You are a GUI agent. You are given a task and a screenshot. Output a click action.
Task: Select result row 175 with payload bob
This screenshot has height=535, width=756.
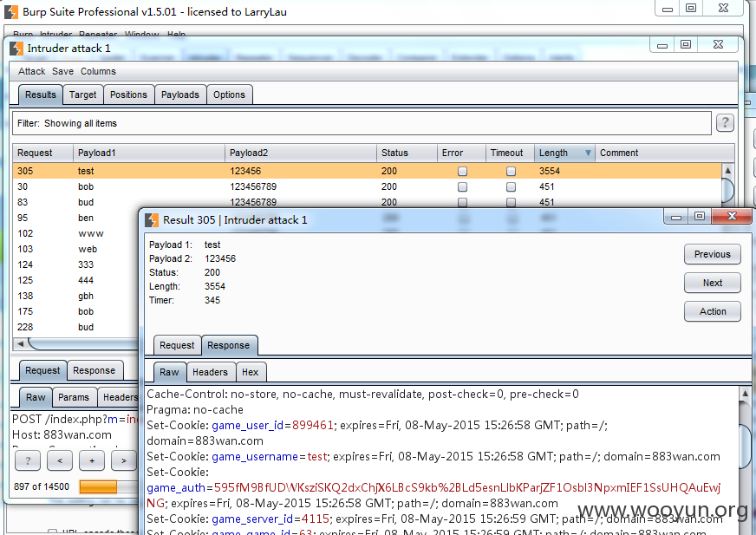click(x=75, y=311)
